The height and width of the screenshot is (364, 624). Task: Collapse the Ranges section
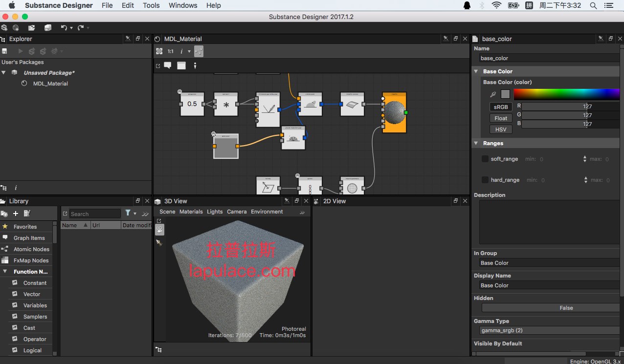476,143
